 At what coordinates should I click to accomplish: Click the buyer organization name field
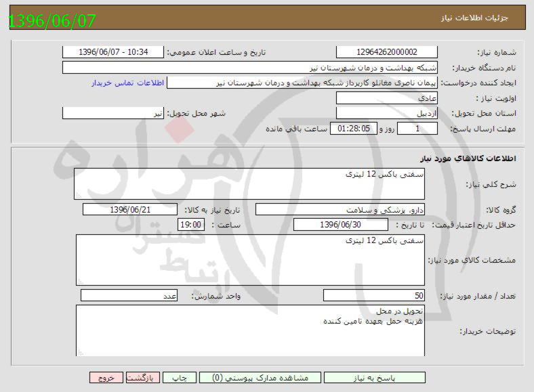tap(250, 68)
